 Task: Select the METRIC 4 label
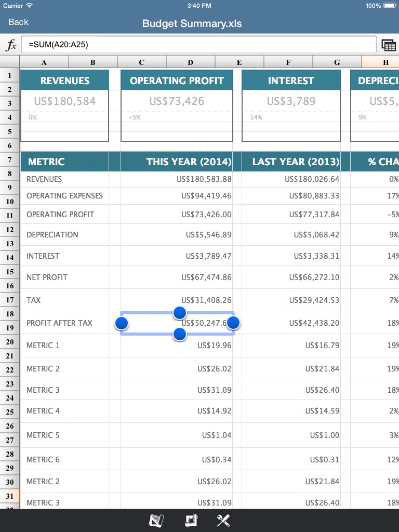coord(43,411)
